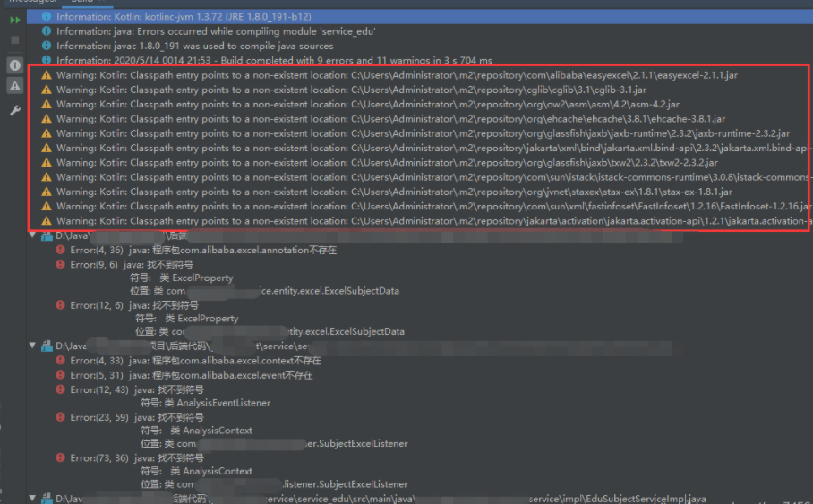
Task: Toggle the Show Warnings filter icon
Action: [14, 86]
